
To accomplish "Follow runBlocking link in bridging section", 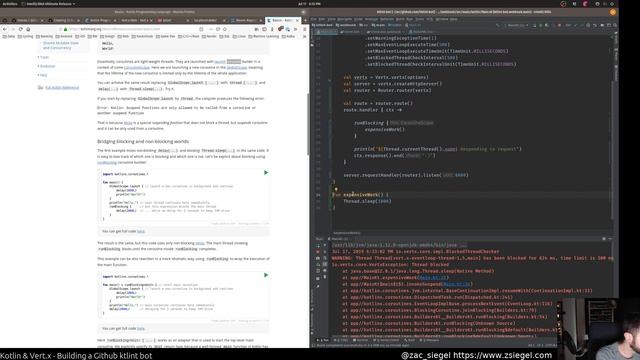I will pyautogui.click(x=107, y=162).
